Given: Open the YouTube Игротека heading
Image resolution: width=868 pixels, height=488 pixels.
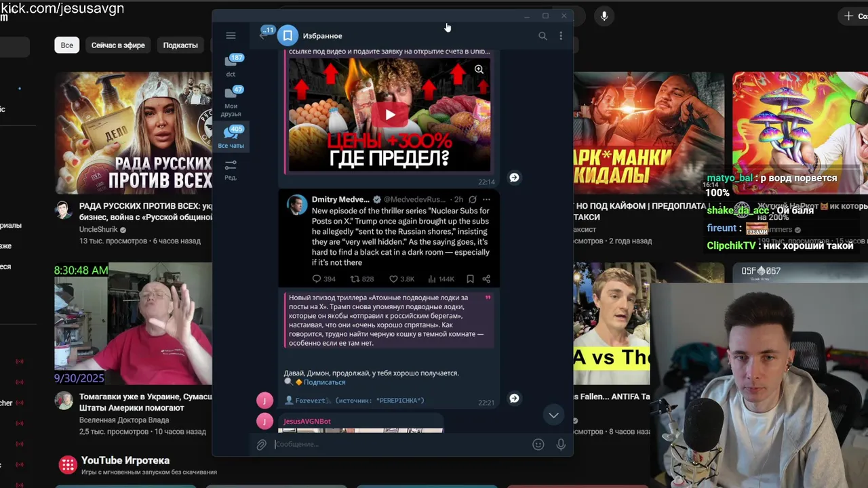Looking at the screenshot, I should click(125, 461).
